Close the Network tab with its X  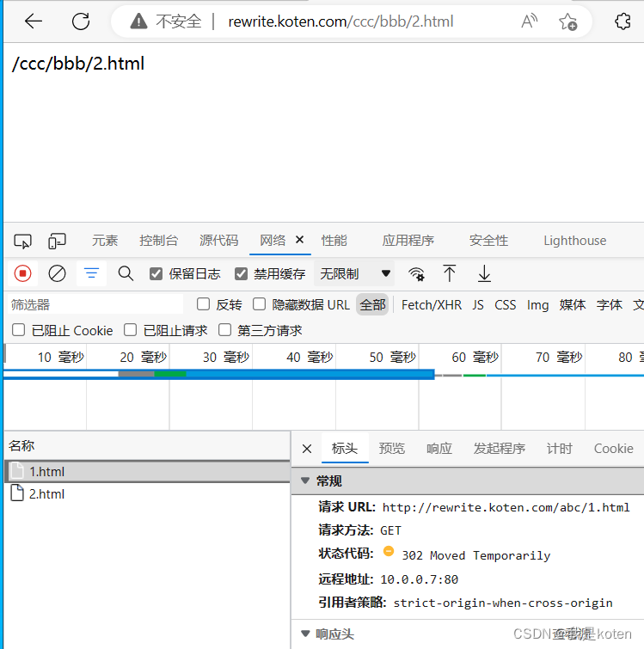point(300,240)
